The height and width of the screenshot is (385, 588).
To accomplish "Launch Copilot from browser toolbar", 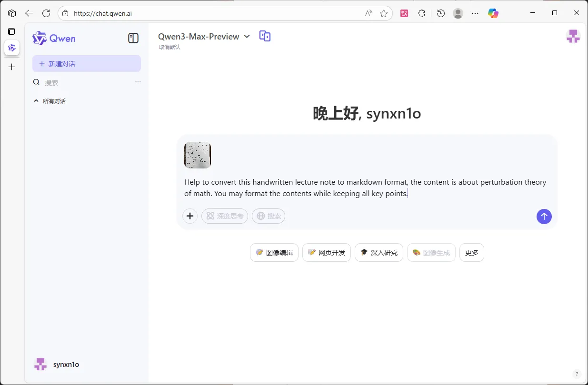I will (493, 13).
